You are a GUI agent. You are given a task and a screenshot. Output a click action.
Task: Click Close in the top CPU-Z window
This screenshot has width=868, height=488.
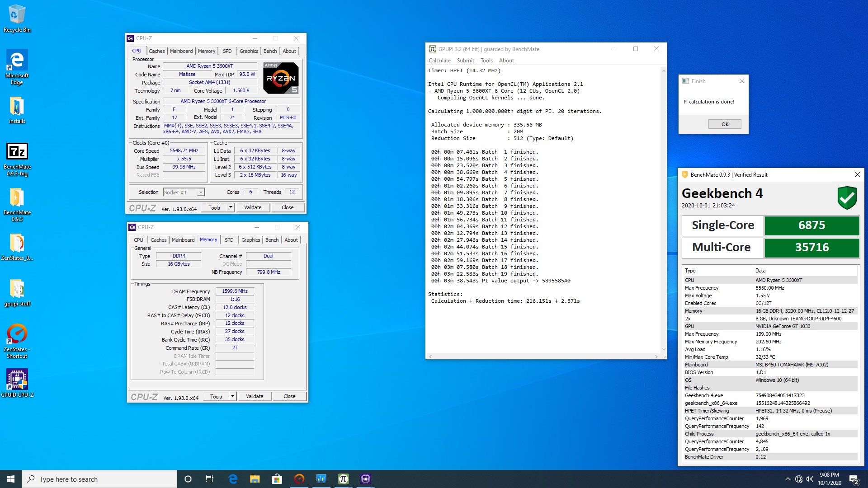[x=288, y=207]
